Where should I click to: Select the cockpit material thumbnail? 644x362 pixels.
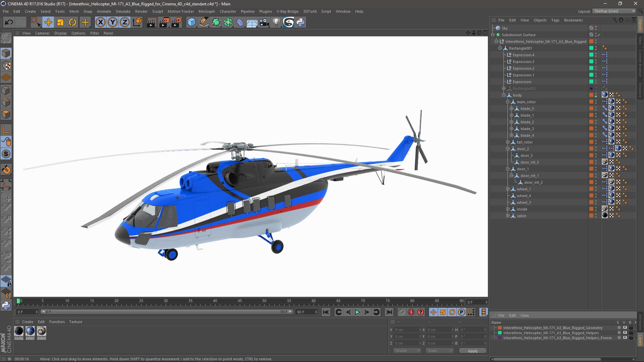coord(19,331)
